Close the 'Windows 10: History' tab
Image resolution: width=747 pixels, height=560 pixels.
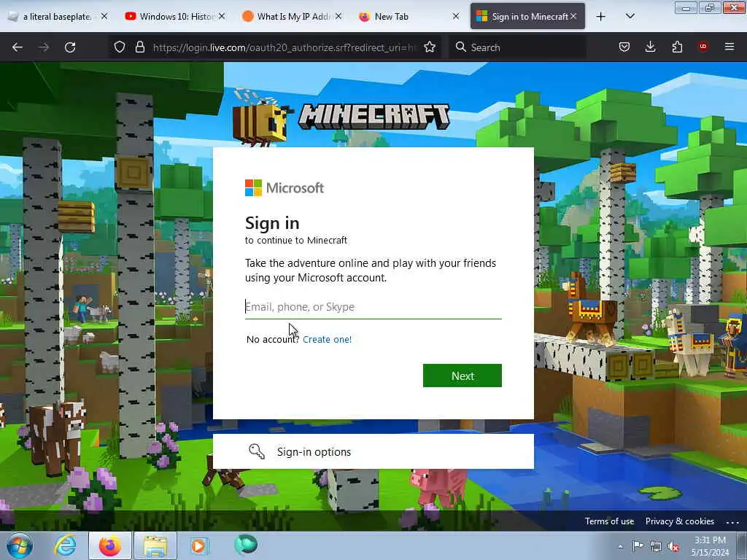point(222,17)
